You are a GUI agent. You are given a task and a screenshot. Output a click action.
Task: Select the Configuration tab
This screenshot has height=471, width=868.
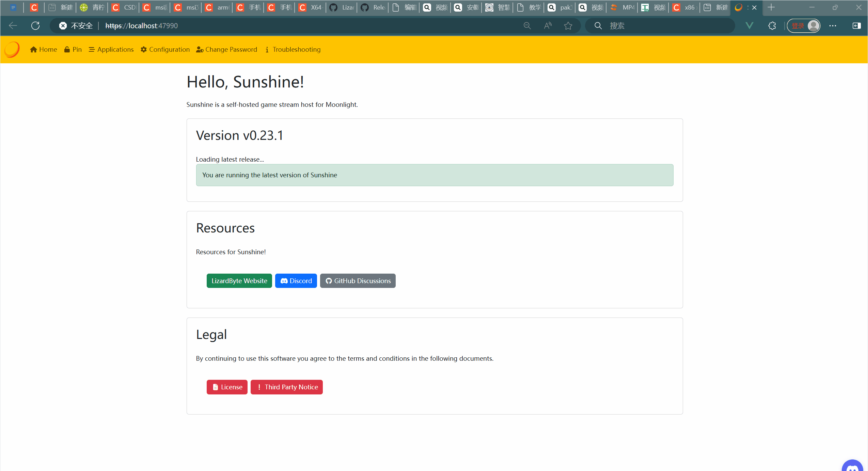pyautogui.click(x=166, y=49)
